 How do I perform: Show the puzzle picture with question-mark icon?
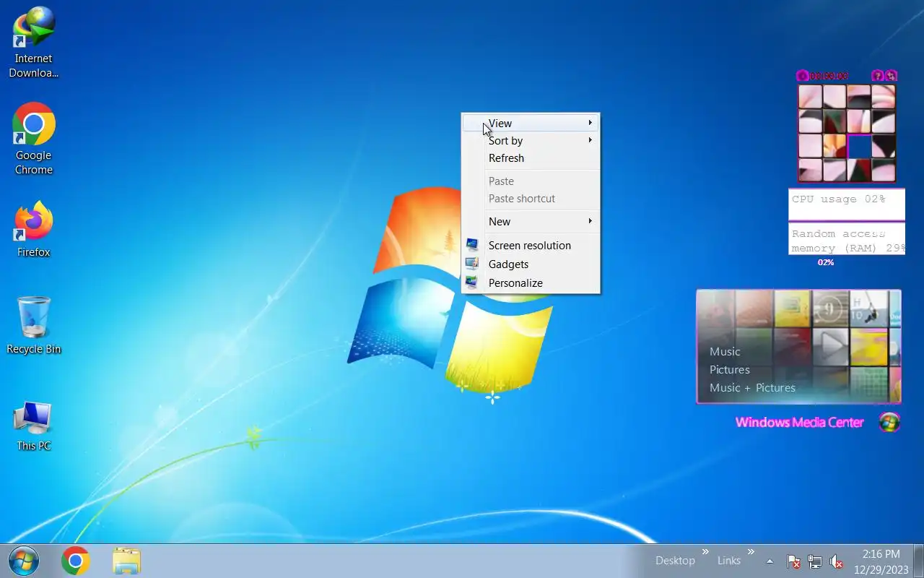coord(878,76)
